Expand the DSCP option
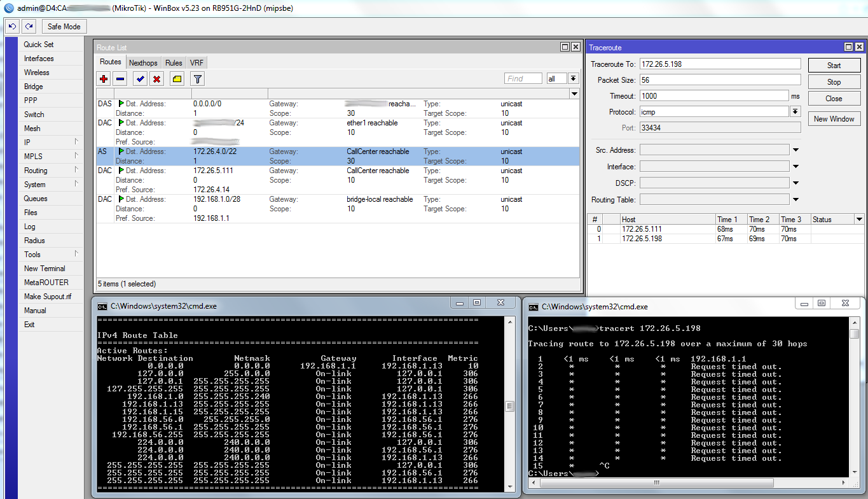Viewport: 868px width, 499px height. [x=796, y=183]
